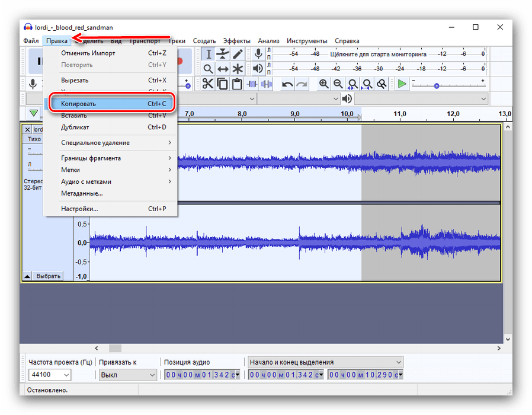Open the Анализ menu

click(x=268, y=41)
